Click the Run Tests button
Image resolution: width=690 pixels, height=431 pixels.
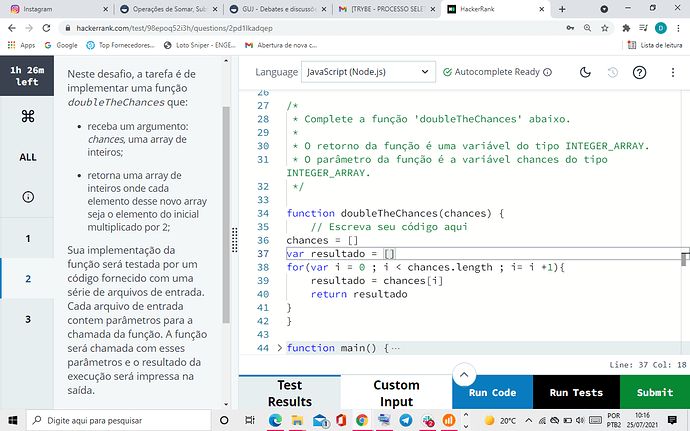pos(576,393)
